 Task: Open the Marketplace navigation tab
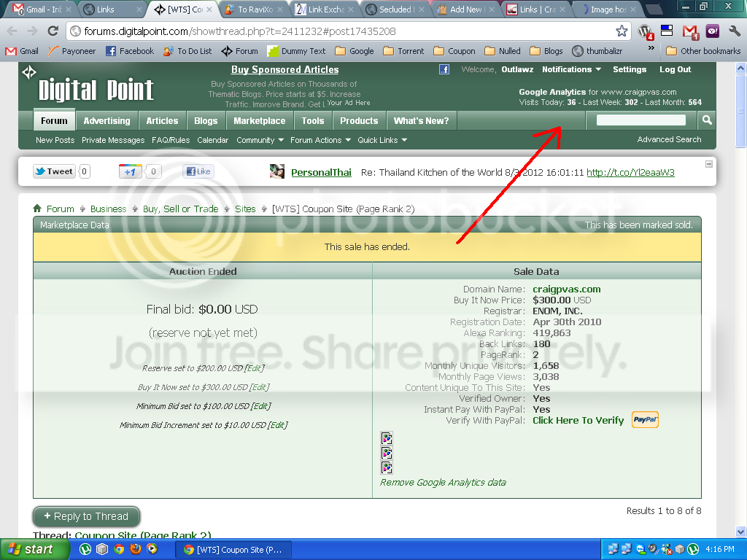click(x=260, y=121)
